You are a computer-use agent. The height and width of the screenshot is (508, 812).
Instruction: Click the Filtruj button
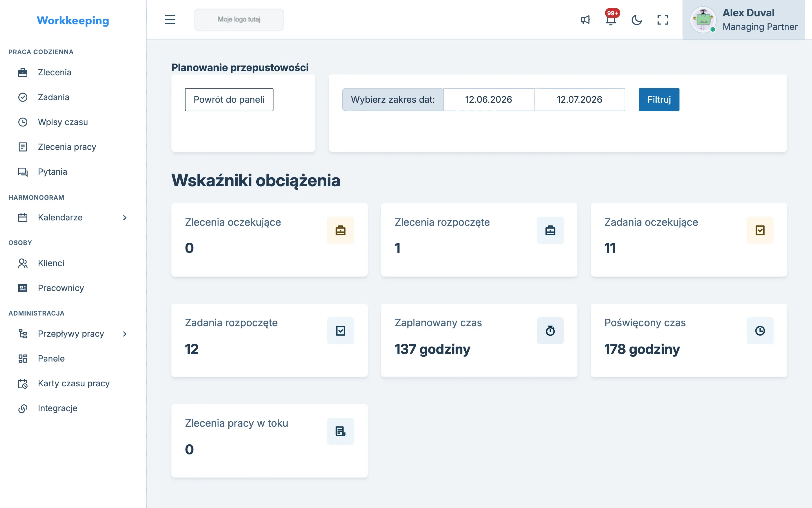click(659, 99)
